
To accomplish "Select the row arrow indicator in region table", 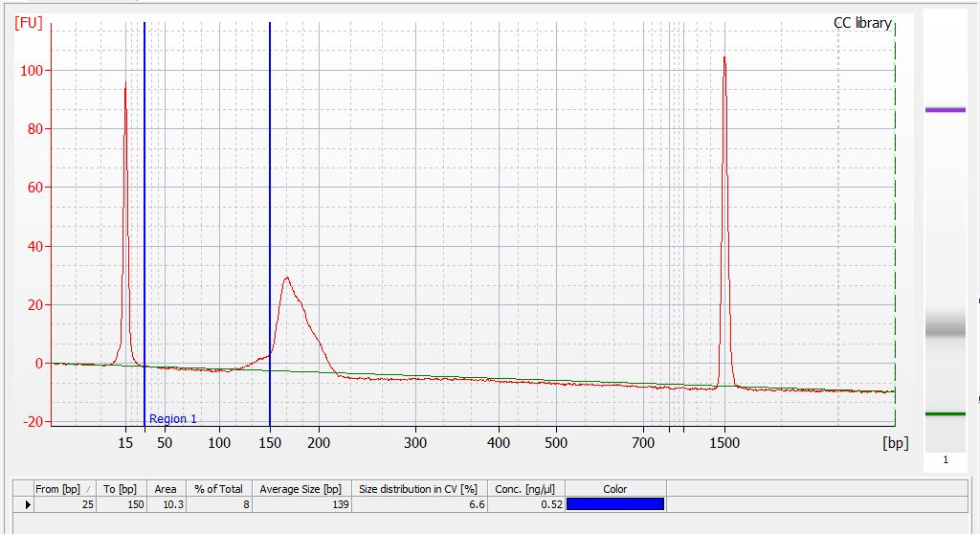I will (x=27, y=504).
